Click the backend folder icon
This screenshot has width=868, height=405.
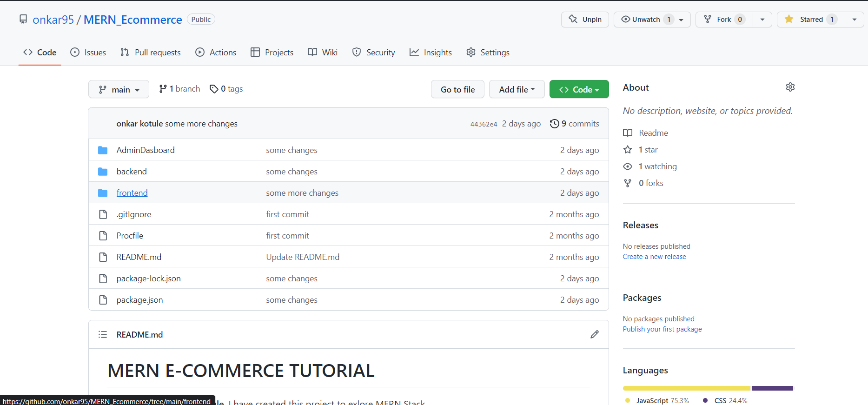pyautogui.click(x=103, y=172)
